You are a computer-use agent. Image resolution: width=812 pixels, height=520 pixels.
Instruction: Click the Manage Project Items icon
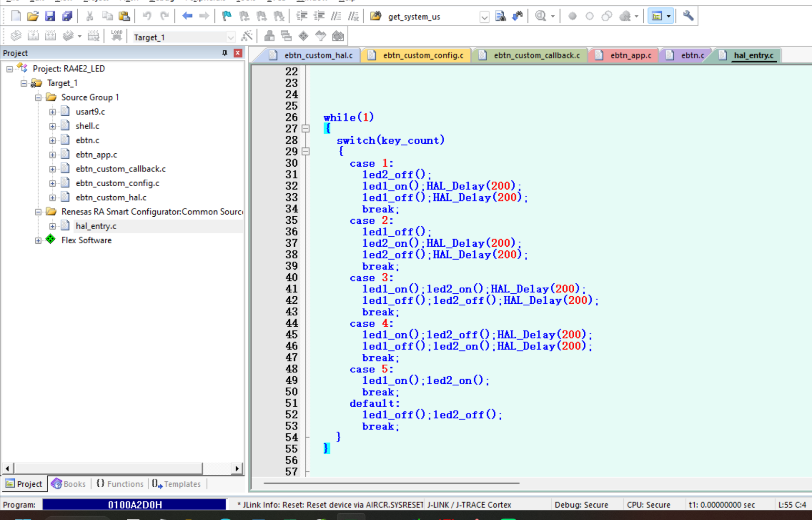click(269, 36)
